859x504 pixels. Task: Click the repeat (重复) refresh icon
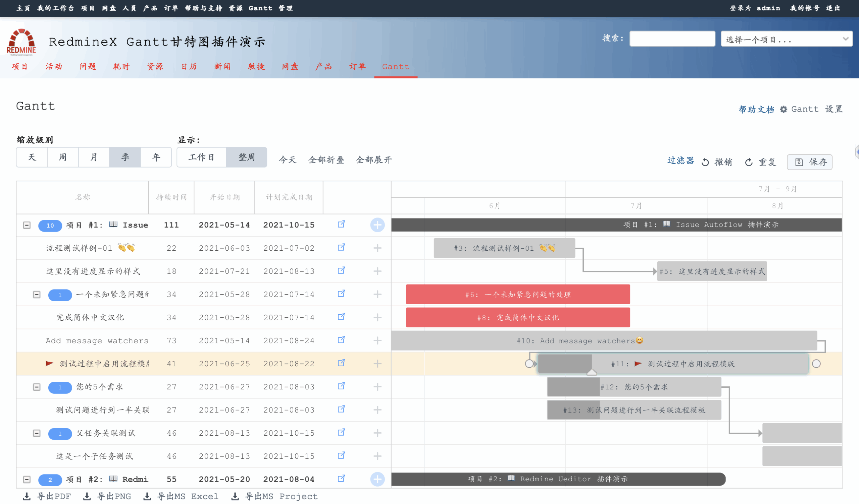click(x=749, y=162)
